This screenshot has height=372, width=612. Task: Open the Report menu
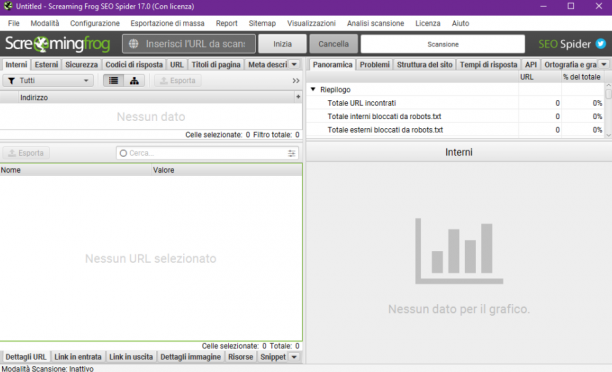click(227, 23)
